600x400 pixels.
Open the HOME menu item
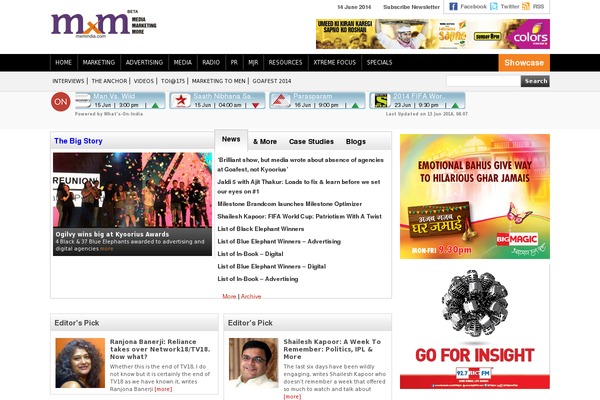[64, 62]
